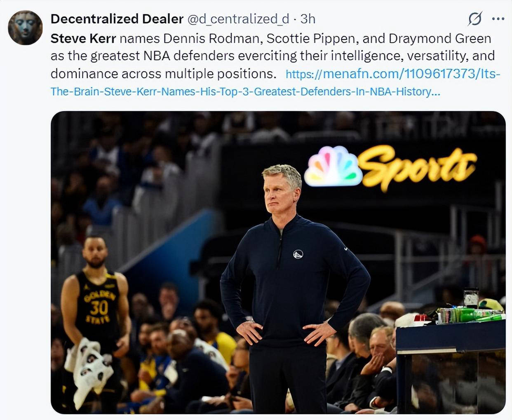The width and height of the screenshot is (512, 420).
Task: Open the attached Steve Kerr photo
Action: (278, 263)
